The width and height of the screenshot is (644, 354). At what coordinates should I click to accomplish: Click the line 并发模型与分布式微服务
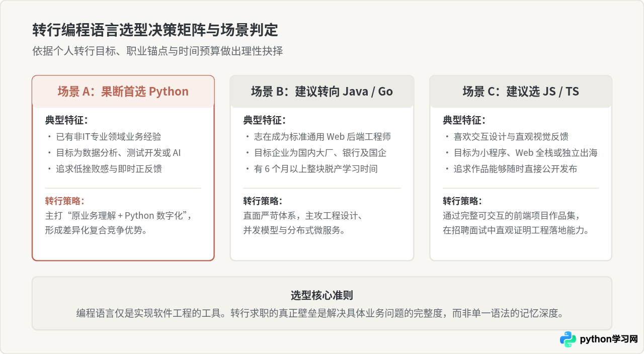coord(294,230)
